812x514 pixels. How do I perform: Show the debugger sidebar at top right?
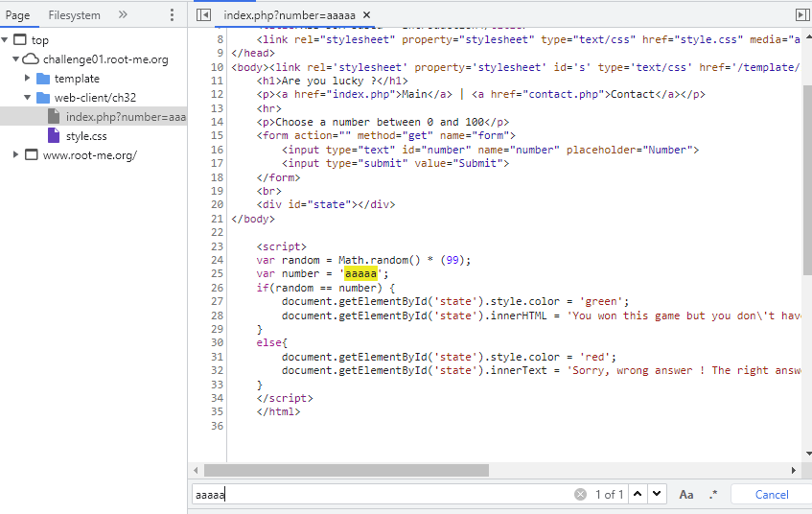[802, 15]
